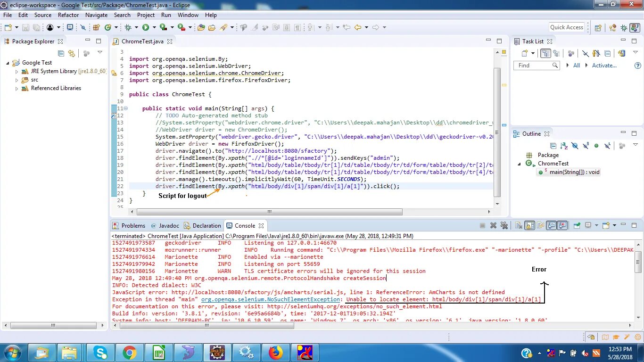Click the Debug bug icon in the main toolbar
This screenshot has height=362, width=644.
(x=128, y=27)
